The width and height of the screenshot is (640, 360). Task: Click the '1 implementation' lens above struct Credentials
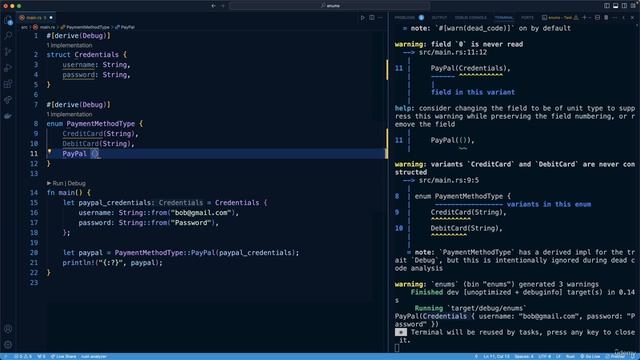coord(69,45)
